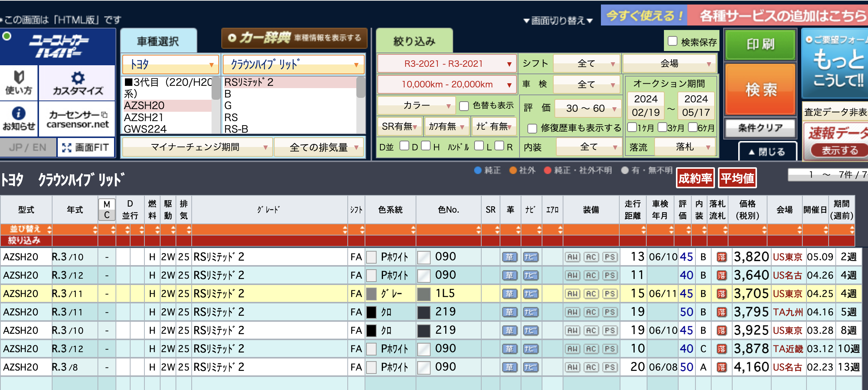
Task: Tick the D並 D checkbox
Action: point(404,145)
